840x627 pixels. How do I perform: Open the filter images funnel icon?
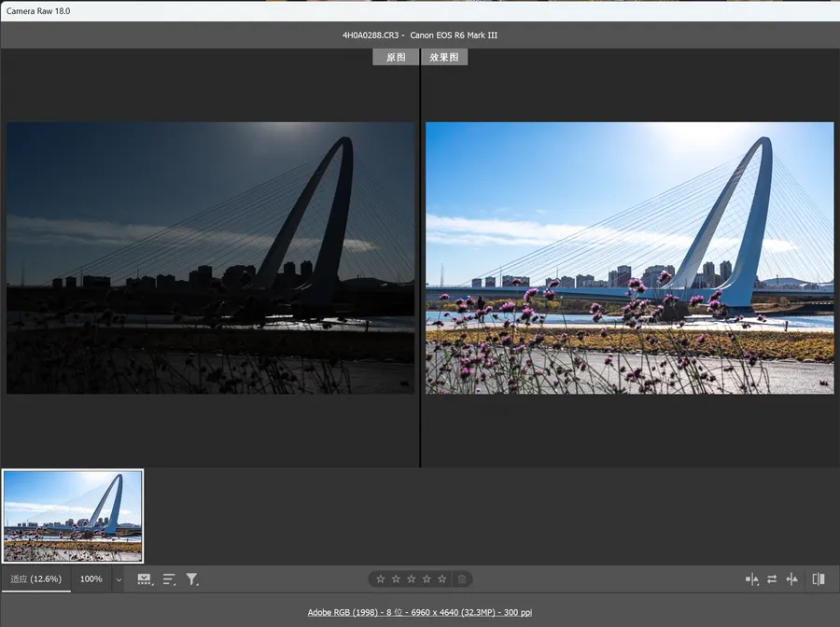[191, 579]
